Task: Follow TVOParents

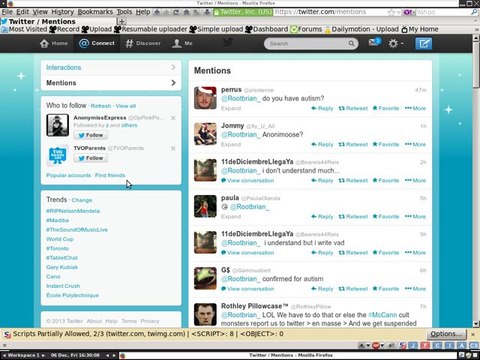Action: pos(91,158)
